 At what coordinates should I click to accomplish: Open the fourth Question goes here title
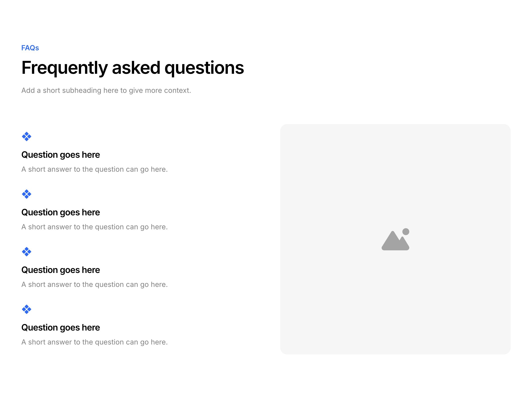(x=61, y=328)
